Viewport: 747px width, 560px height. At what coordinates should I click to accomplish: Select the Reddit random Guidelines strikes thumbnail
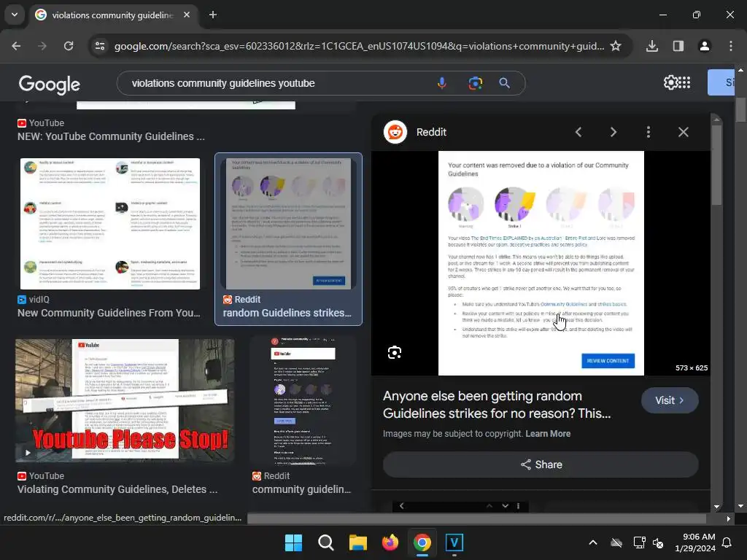coord(288,223)
